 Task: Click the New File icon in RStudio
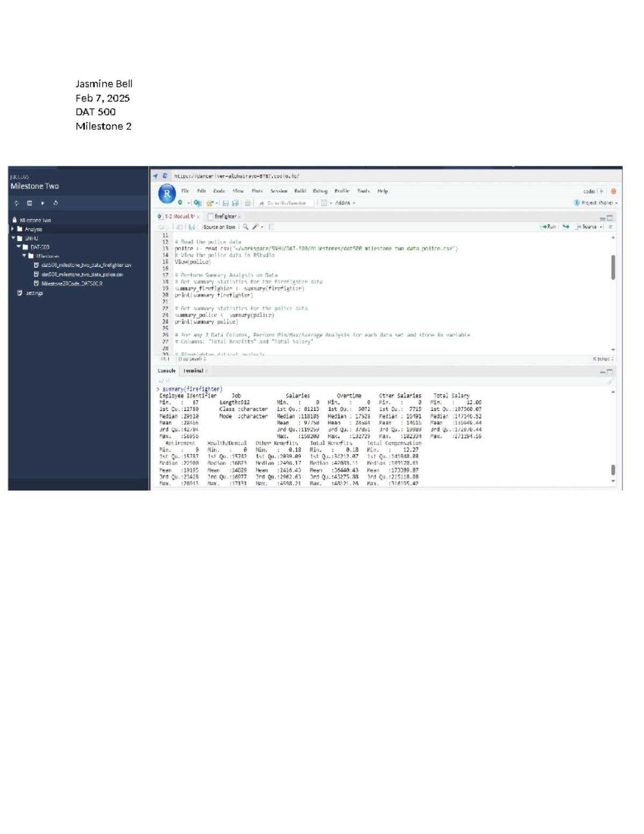coord(180,203)
